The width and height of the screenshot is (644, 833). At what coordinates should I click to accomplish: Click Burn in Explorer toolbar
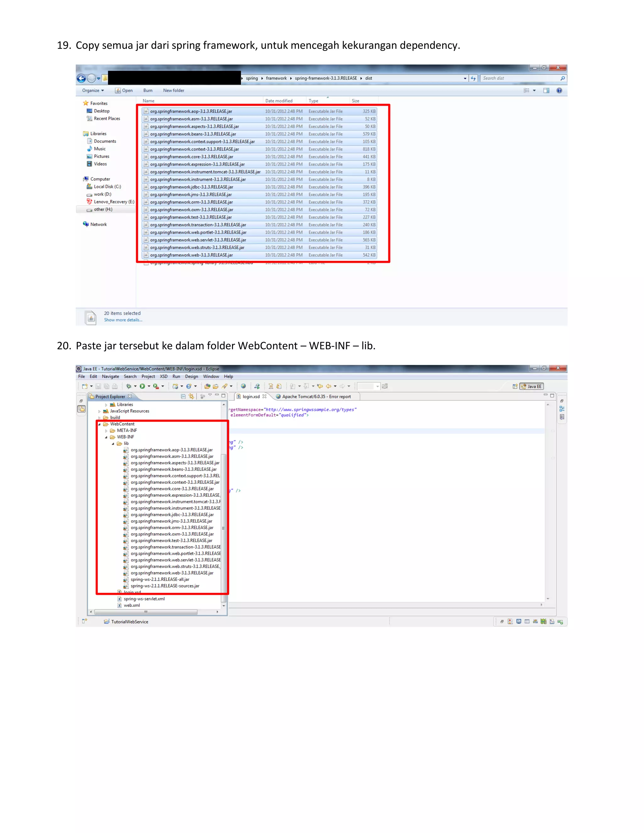tap(148, 91)
